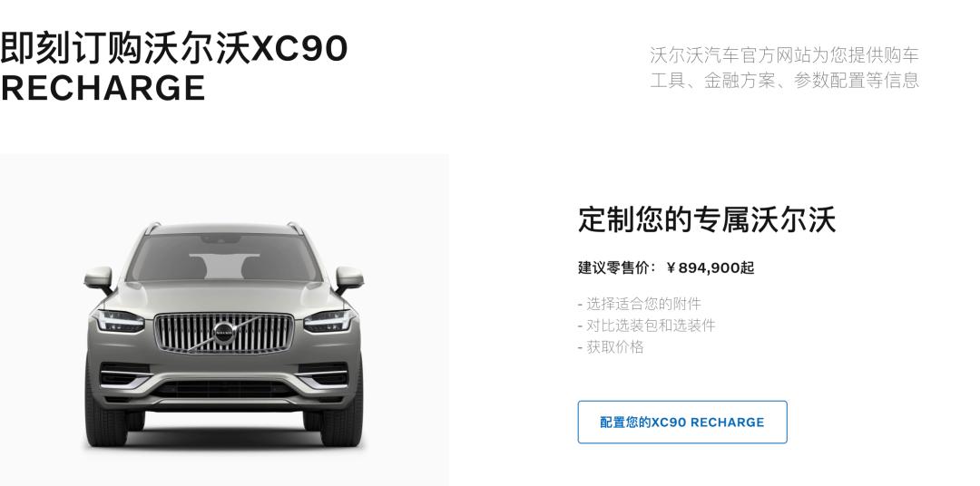
Task: Click the car's windshield area
Action: 224,257
